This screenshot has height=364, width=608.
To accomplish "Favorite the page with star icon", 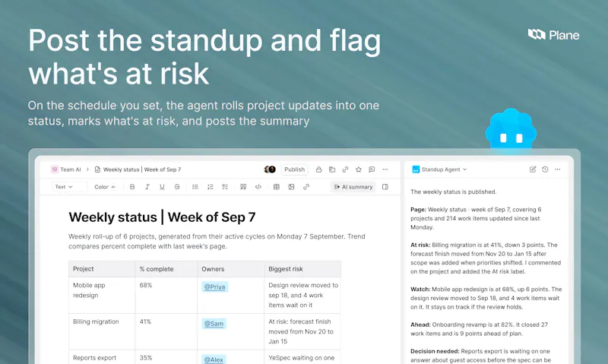I will (359, 169).
